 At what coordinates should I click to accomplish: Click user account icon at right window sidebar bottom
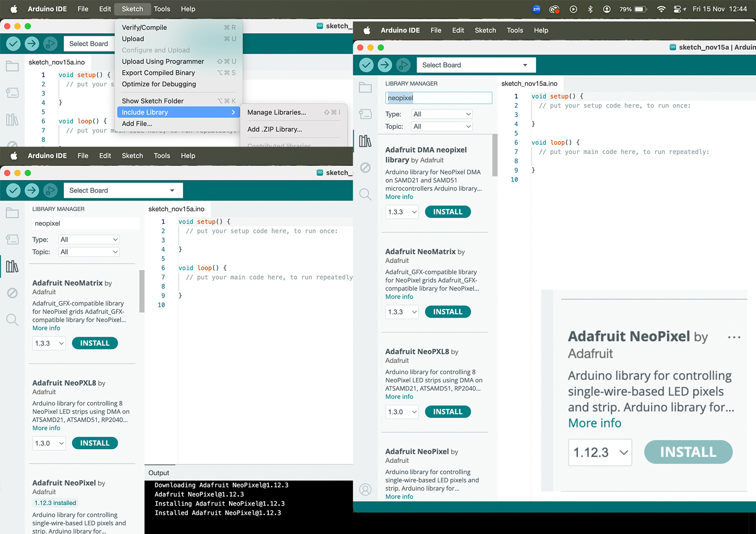[x=365, y=489]
